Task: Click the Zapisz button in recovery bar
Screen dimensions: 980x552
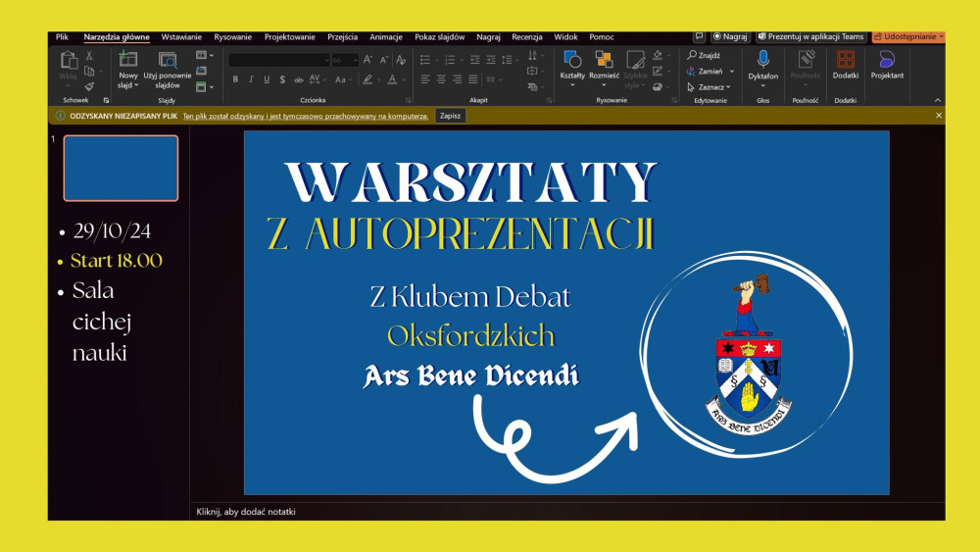Action: point(450,116)
